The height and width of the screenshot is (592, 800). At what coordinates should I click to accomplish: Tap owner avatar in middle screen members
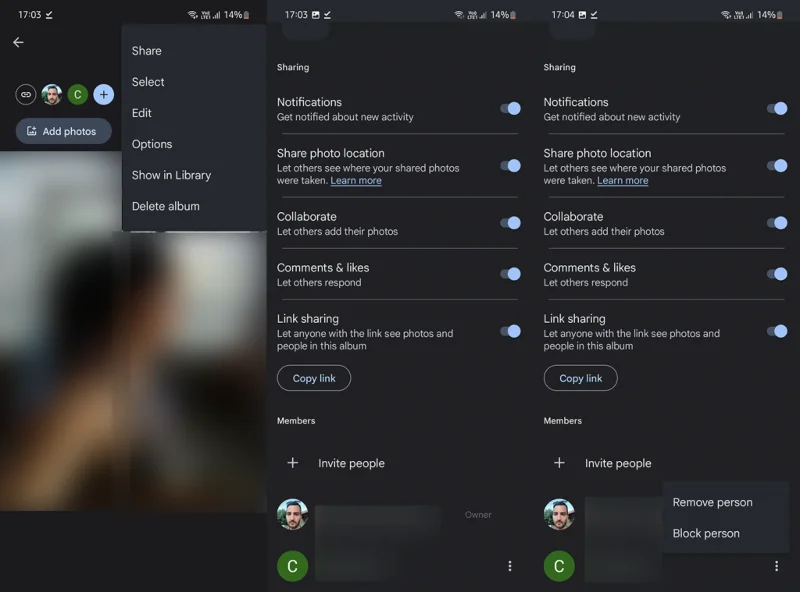tap(292, 514)
